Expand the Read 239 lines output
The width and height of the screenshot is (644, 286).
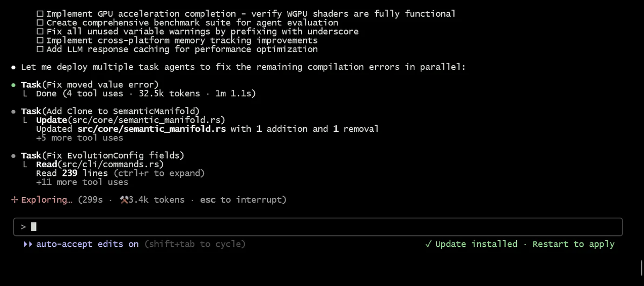point(120,173)
